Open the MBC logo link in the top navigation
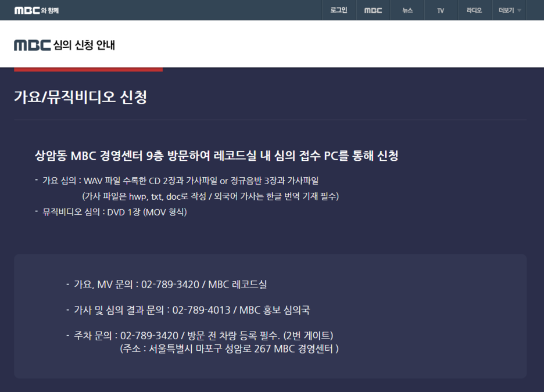Screen dimensions: 544x392 [373, 10]
